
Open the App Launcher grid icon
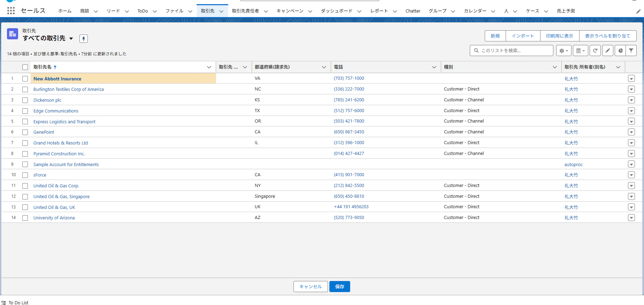tap(11, 11)
